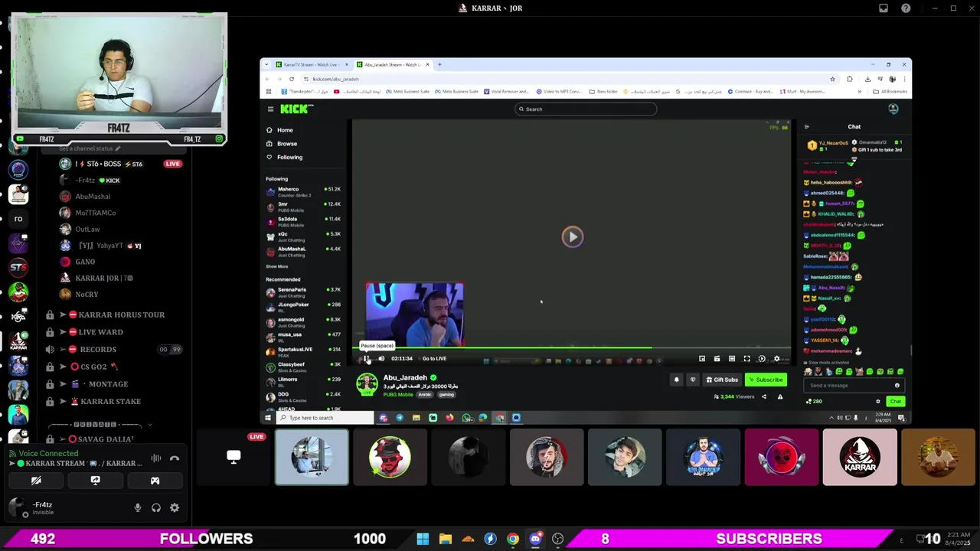Open File Explorer from bottom taskbar
The width and height of the screenshot is (980, 551).
point(446,539)
